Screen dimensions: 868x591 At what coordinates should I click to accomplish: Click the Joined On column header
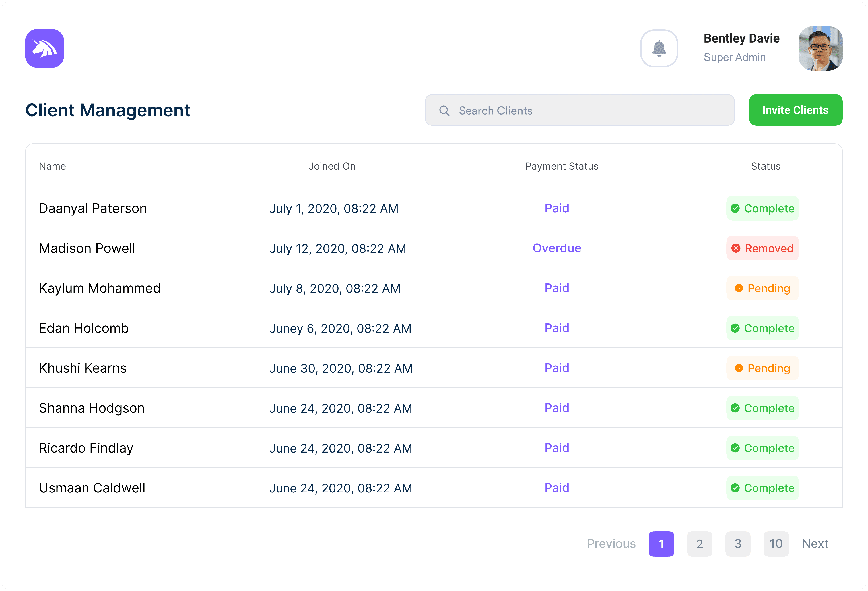point(332,166)
